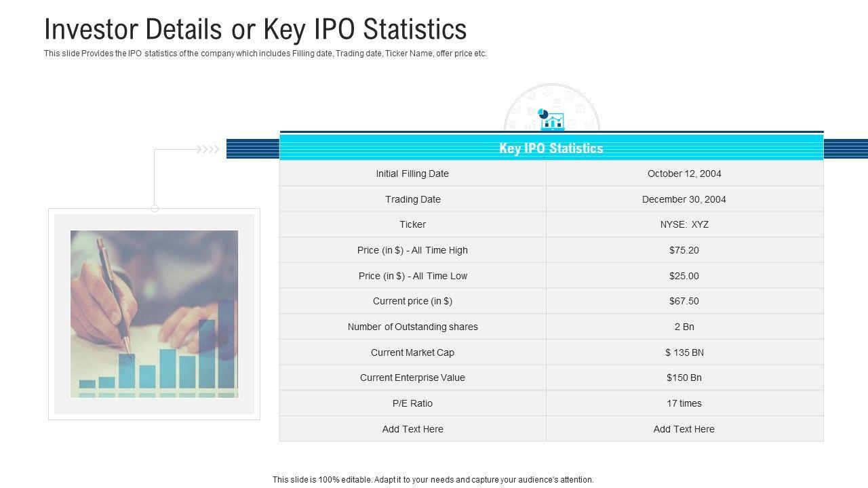The height and width of the screenshot is (488, 868).
Task: Select the 17 times P/E ratio value
Action: pos(684,403)
